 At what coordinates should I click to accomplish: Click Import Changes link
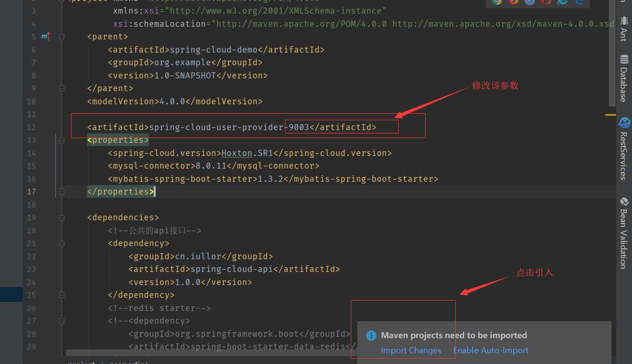coord(411,350)
